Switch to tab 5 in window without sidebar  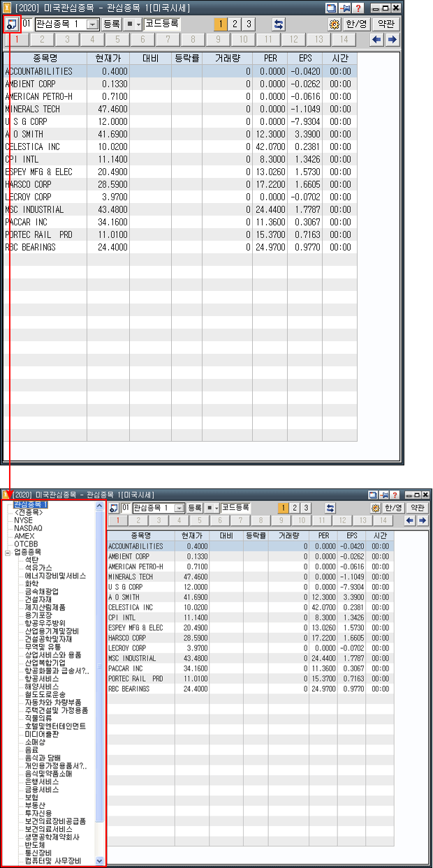click(x=117, y=40)
